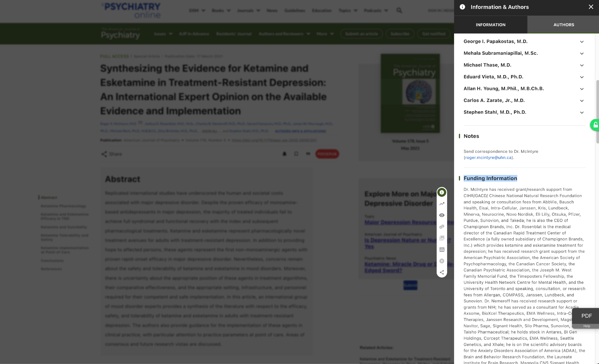Click the PDF button
599x364 pixels.
pos(586,316)
